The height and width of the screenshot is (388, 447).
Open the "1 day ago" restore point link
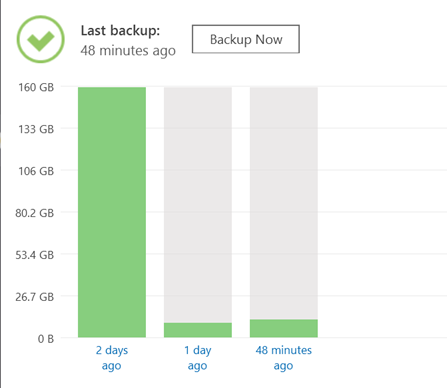tap(198, 358)
